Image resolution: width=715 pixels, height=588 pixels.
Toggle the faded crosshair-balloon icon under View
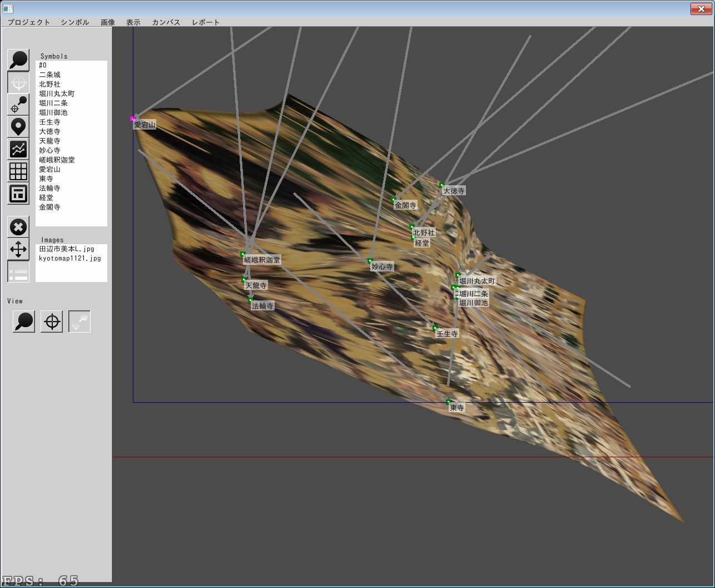[80, 322]
